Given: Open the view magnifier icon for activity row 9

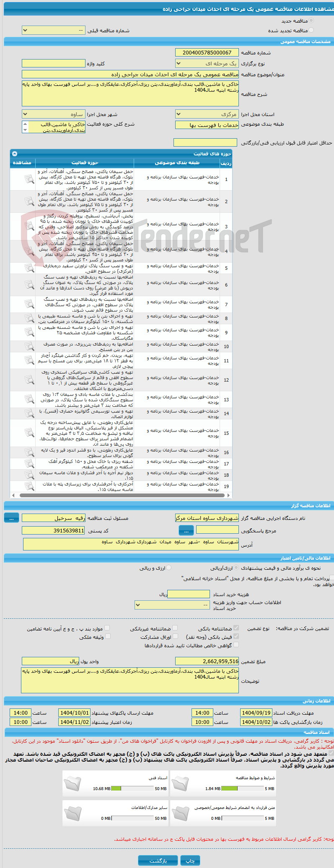Looking at the screenshot, I should pyautogui.click(x=29, y=333).
